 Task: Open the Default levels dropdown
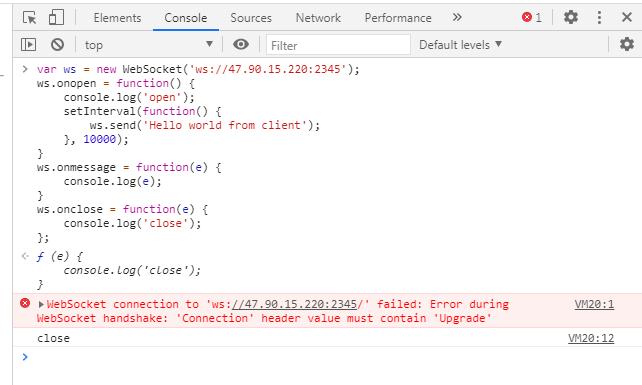[x=460, y=45]
